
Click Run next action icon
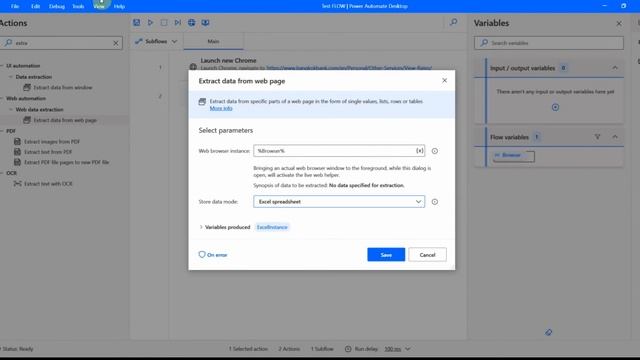coord(178,22)
